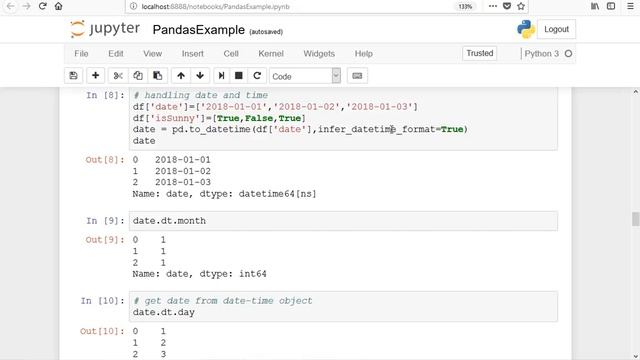Viewport: 640px width, 360px height.
Task: Open the Edit menu
Action: click(x=116, y=53)
